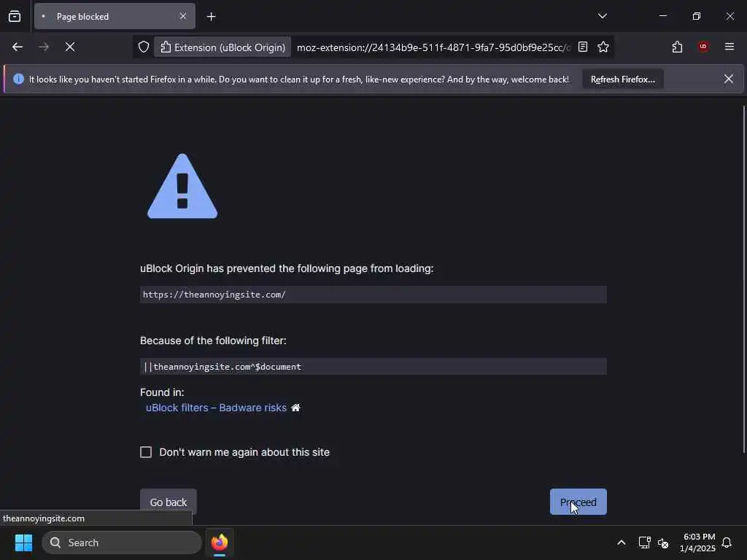
Task: Dismiss the Firefox refresh notification bar
Action: [729, 79]
